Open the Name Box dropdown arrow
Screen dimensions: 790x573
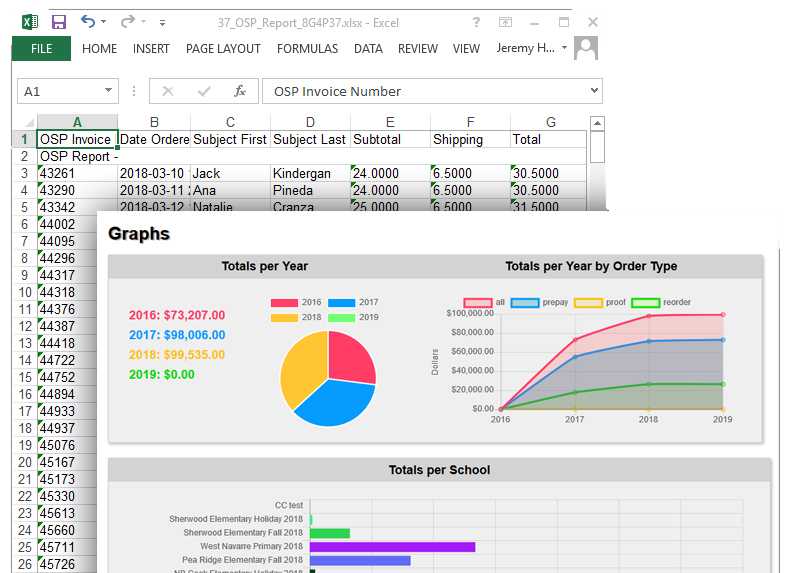pyautogui.click(x=108, y=91)
